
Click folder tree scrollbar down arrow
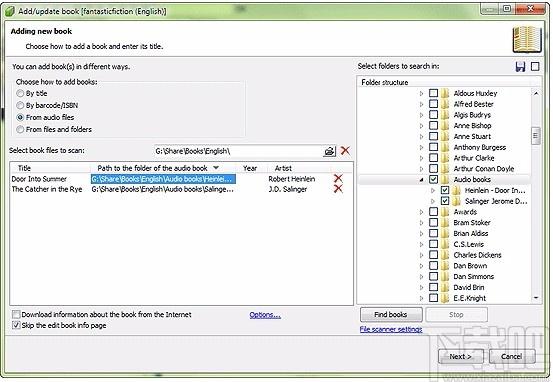tap(536, 298)
